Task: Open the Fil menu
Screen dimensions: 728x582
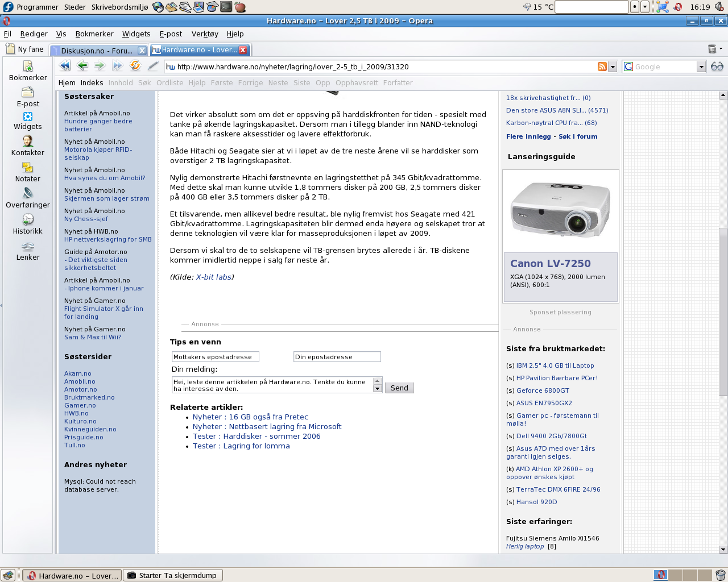Action: [x=7, y=34]
